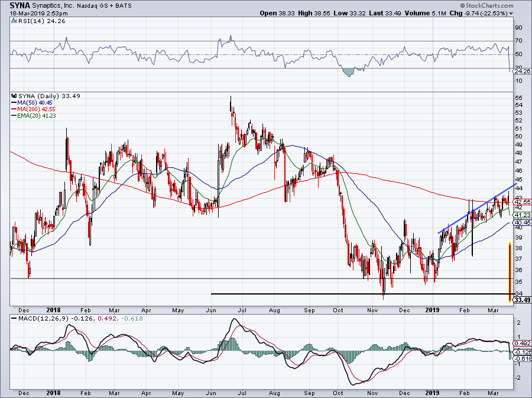Click the 90 level on RSI axis
The image size is (532, 398).
[x=519, y=28]
